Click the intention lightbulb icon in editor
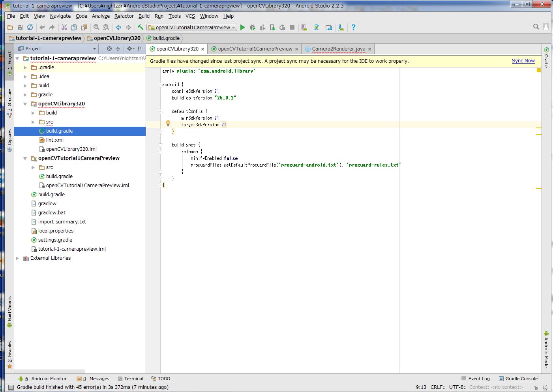Viewport: 553px width, 392px height. coord(168,123)
